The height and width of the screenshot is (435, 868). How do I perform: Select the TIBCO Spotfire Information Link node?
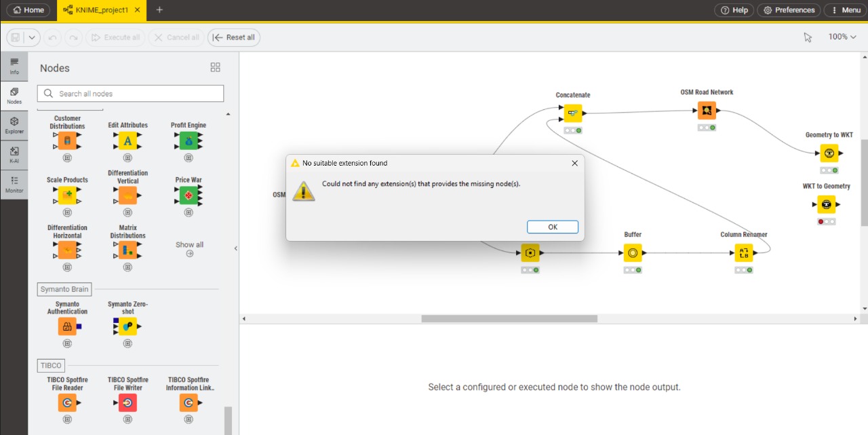pos(189,403)
